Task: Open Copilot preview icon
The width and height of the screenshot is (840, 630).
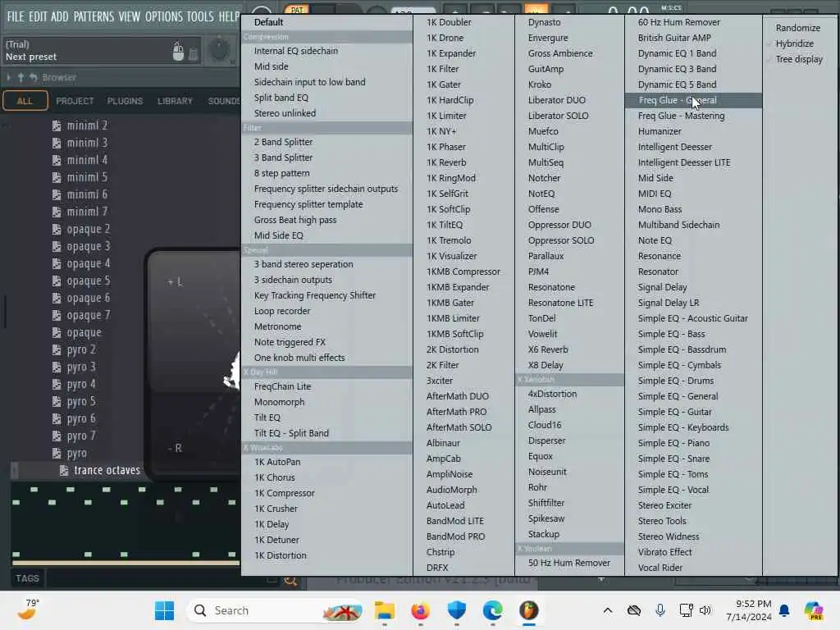Action: pos(814,610)
